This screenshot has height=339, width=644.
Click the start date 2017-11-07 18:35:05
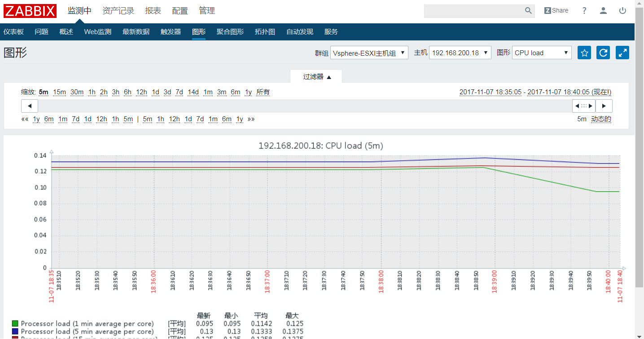(x=491, y=92)
